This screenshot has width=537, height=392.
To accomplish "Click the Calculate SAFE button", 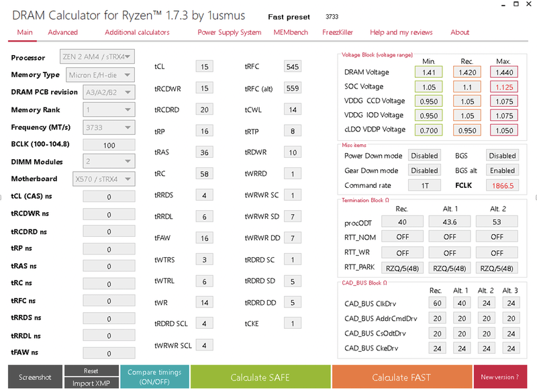I will [260, 377].
